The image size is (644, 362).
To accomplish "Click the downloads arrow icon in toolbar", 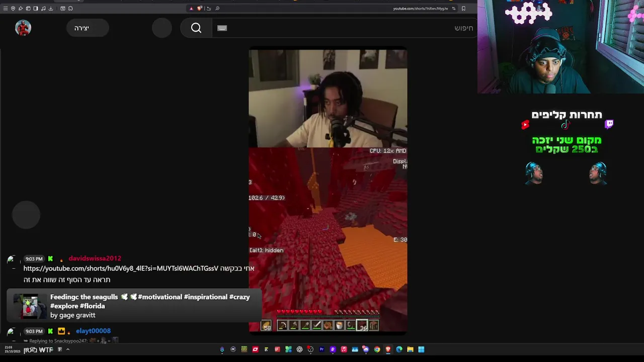I will (x=51, y=9).
